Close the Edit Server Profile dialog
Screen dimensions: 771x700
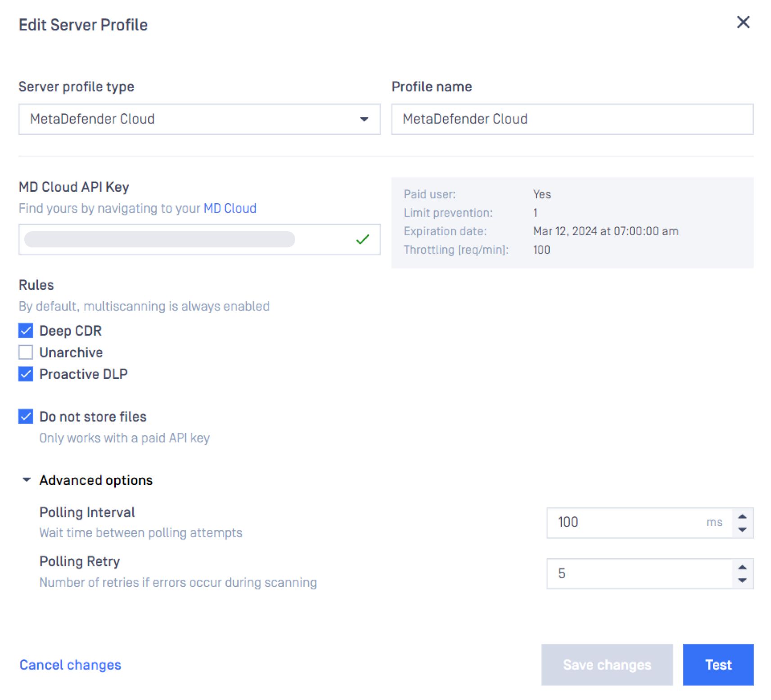click(743, 22)
